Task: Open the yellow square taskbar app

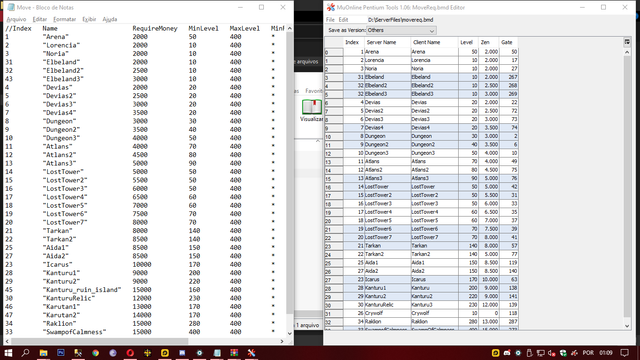Action: 165,353
